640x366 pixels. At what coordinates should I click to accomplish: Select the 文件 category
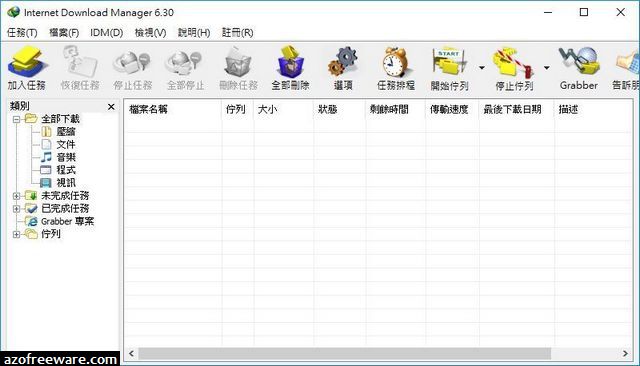click(65, 144)
